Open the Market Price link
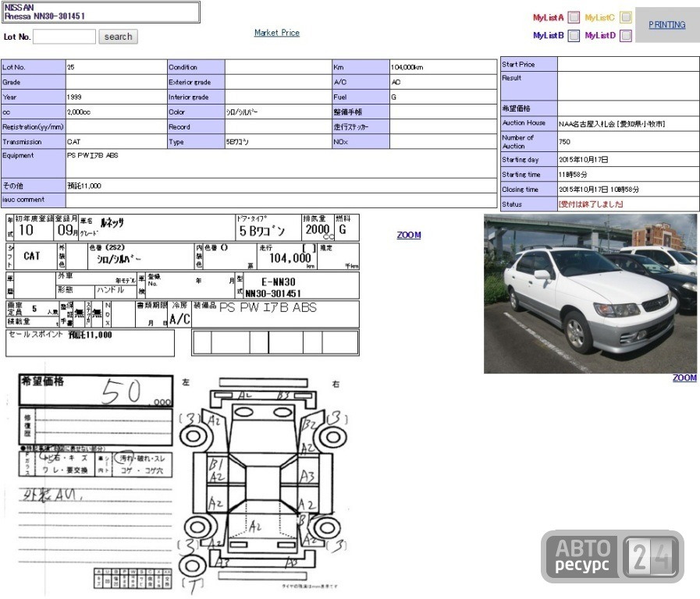This screenshot has width=700, height=599. click(277, 33)
